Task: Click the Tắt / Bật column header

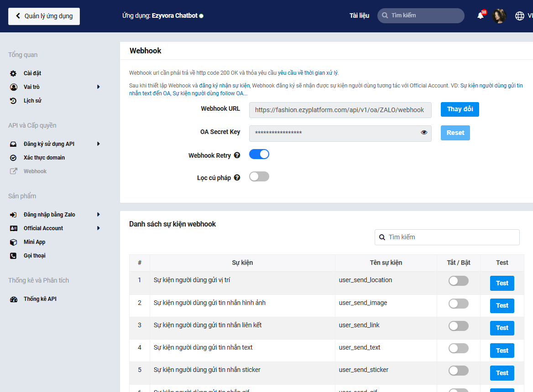Action: click(x=459, y=263)
